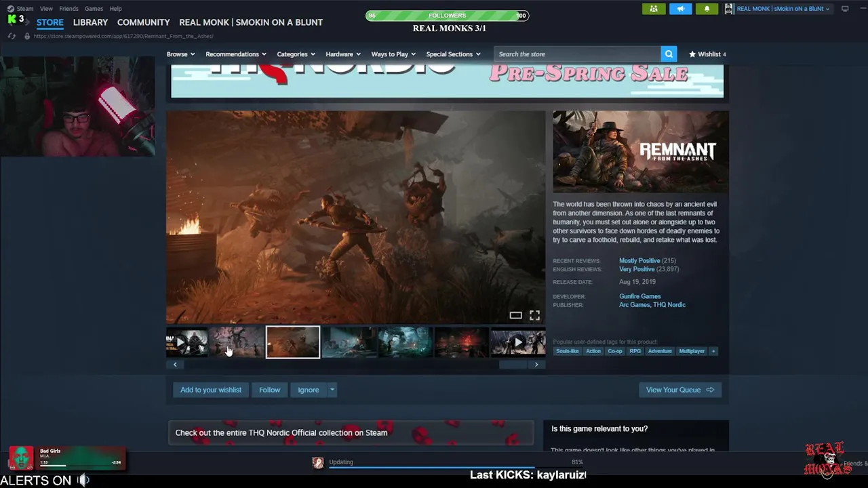Image resolution: width=868 pixels, height=488 pixels.
Task: Open the Games menu
Action: click(94, 9)
